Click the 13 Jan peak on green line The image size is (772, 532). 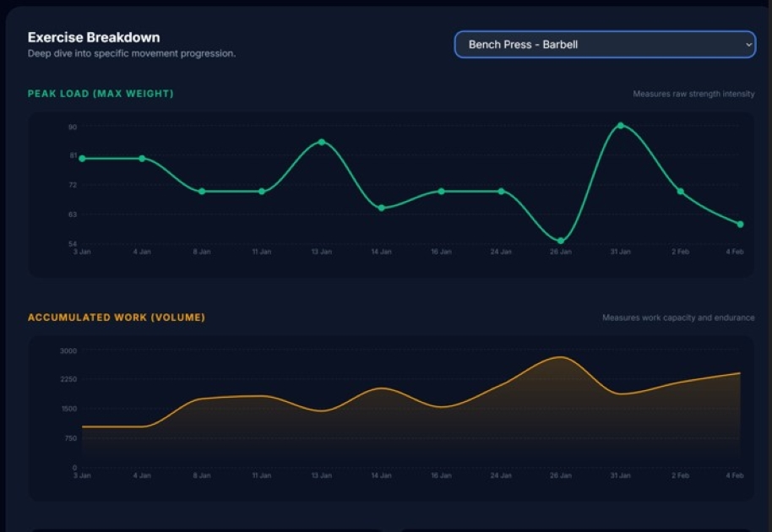click(x=322, y=142)
